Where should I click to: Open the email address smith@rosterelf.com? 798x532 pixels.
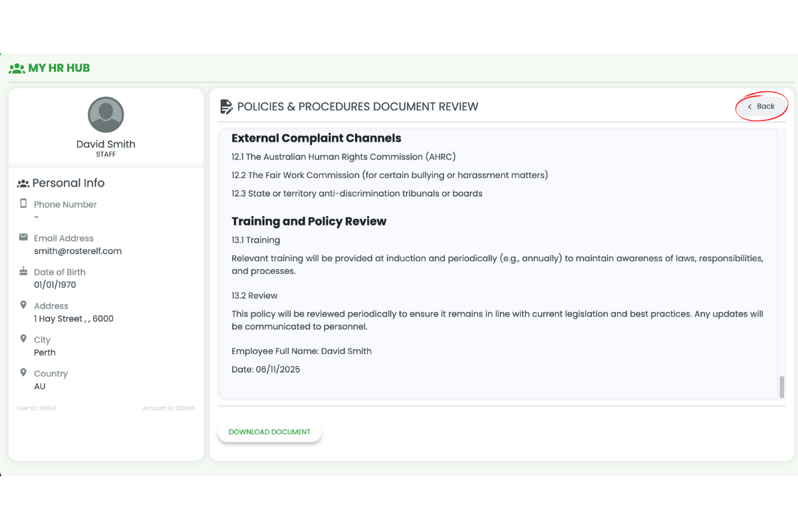[78, 251]
